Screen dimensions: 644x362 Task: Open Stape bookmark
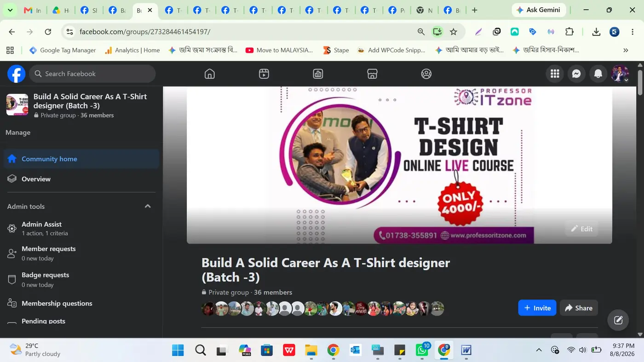click(336, 50)
